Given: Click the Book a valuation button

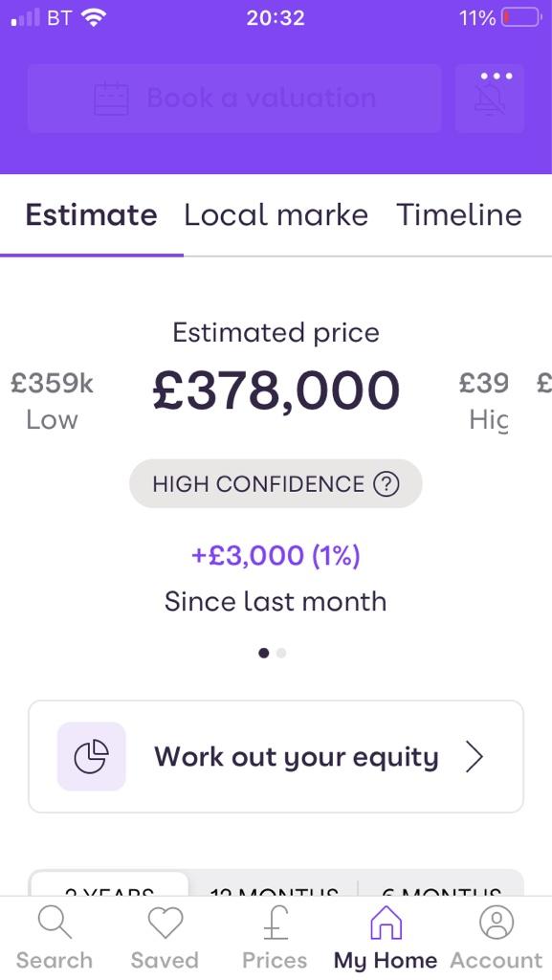Looking at the screenshot, I should tap(234, 99).
